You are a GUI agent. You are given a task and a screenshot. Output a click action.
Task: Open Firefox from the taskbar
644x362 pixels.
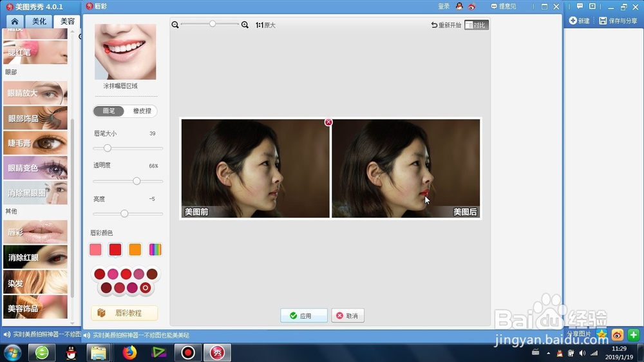(130, 352)
